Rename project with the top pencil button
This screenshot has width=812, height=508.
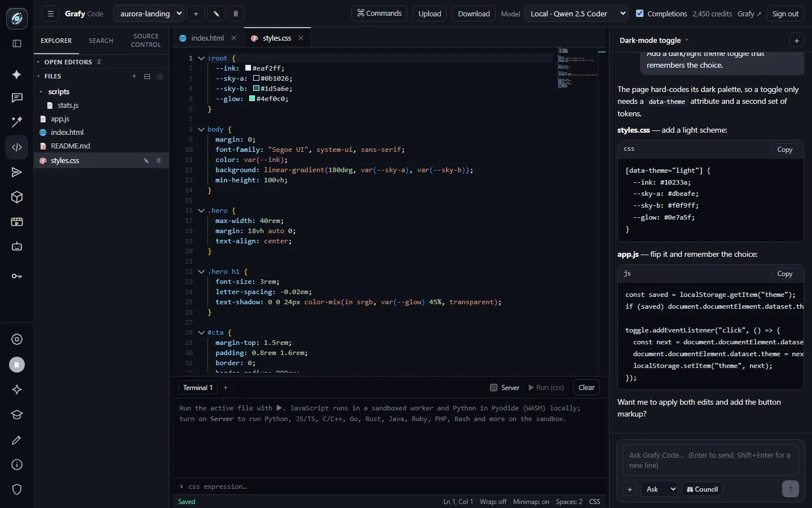(x=216, y=14)
